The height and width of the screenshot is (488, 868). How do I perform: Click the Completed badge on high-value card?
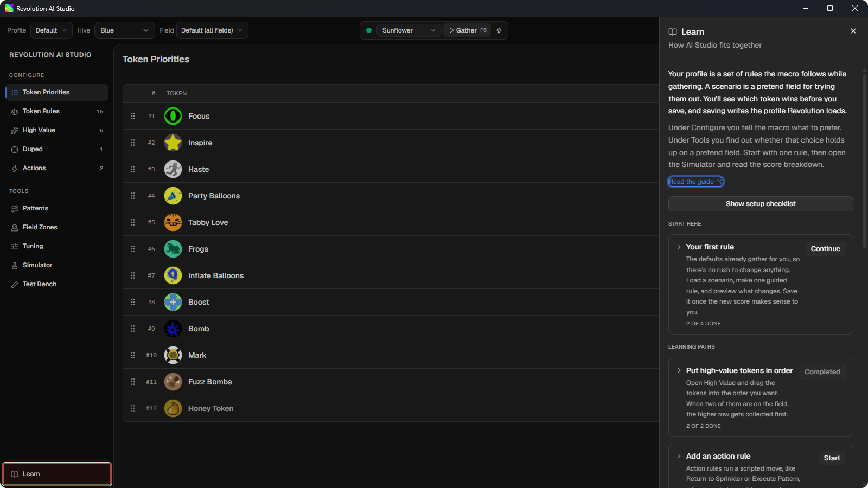[x=822, y=372]
